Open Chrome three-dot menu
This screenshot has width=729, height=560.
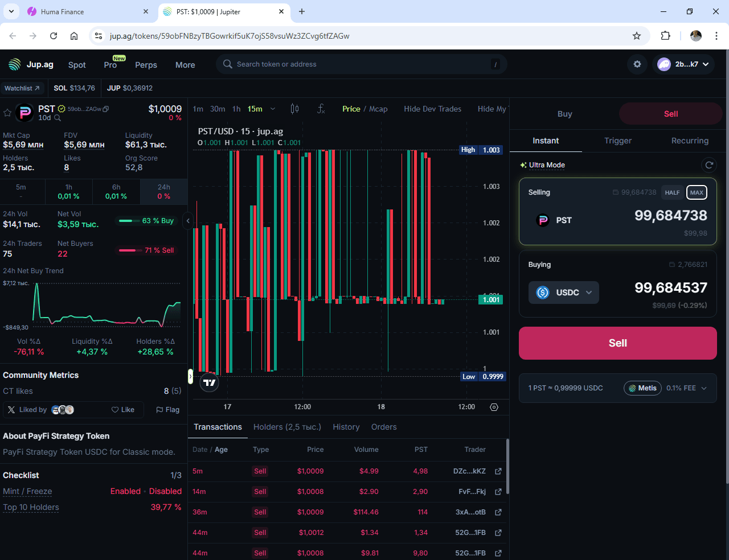pos(716,36)
